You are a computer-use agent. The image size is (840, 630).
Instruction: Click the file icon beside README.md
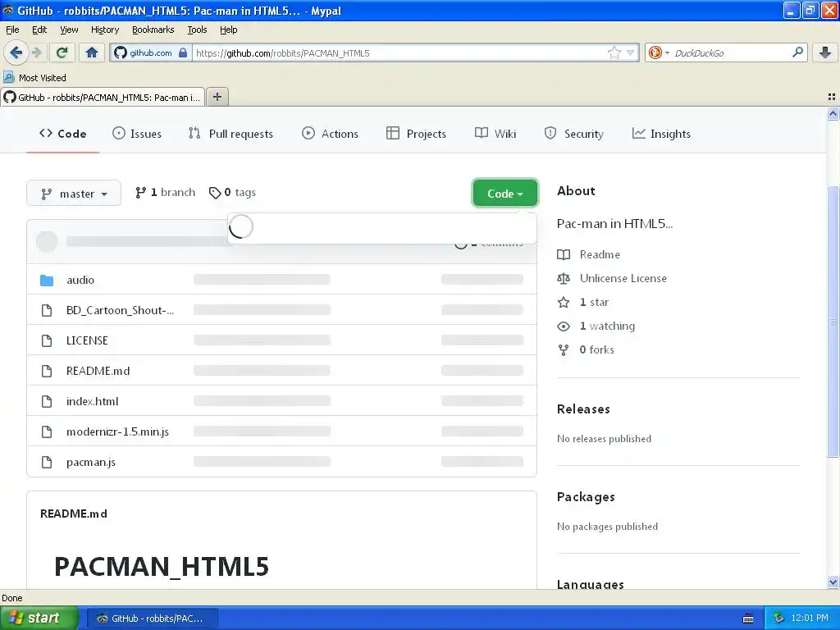click(x=47, y=371)
